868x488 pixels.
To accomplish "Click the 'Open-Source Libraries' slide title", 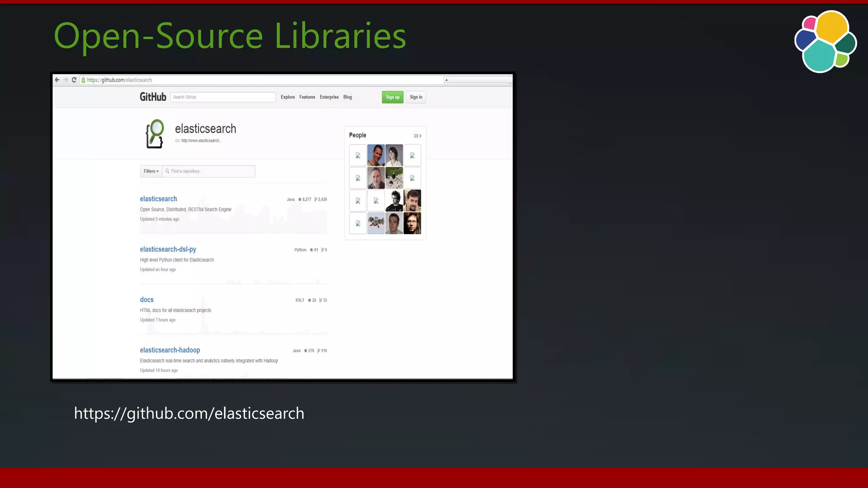I will point(230,36).
